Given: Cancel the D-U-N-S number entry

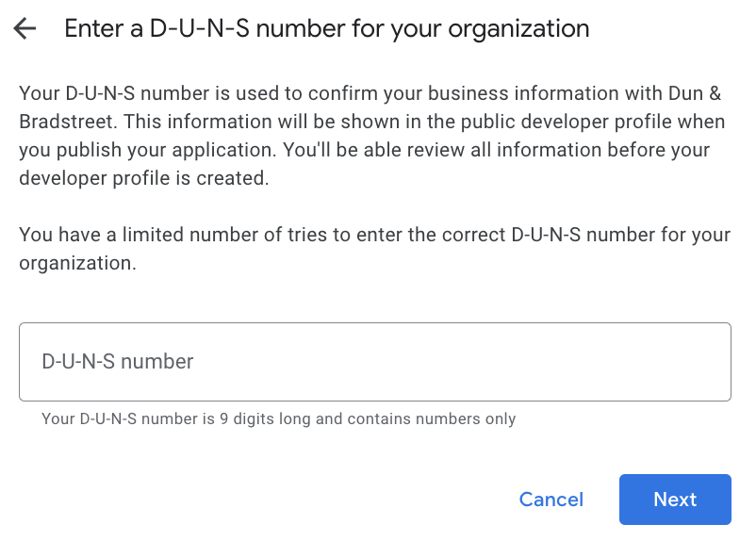Looking at the screenshot, I should [x=551, y=500].
